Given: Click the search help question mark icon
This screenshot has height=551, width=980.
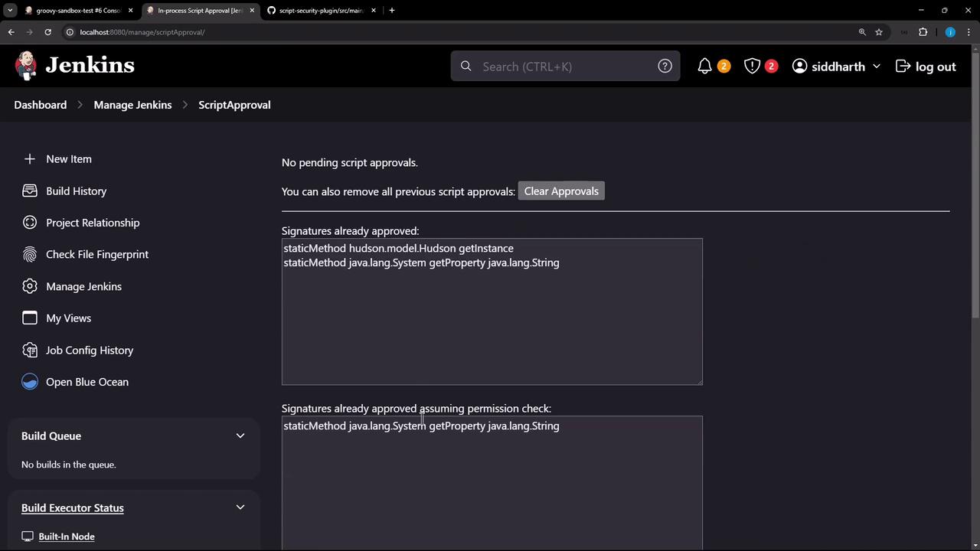Looking at the screenshot, I should tap(665, 67).
